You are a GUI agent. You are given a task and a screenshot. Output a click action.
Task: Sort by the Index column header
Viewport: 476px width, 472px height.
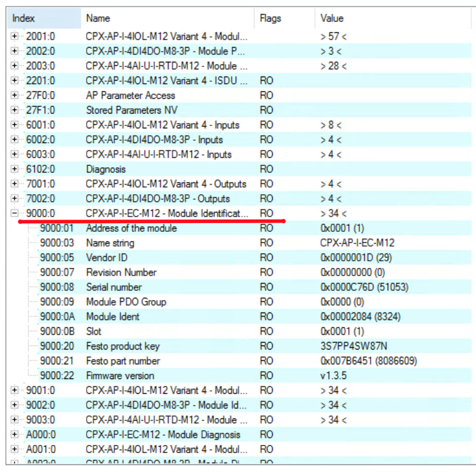pyautogui.click(x=44, y=18)
